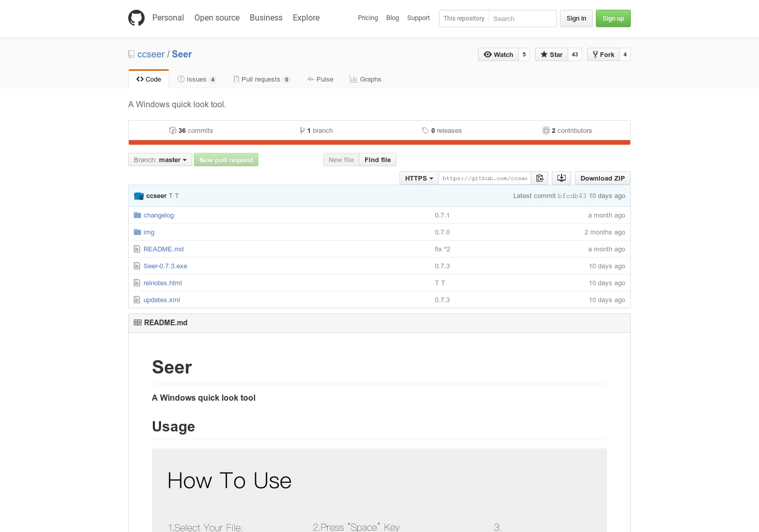Viewport: 759px width, 532px height.
Task: Select the Code tab
Action: tap(149, 79)
